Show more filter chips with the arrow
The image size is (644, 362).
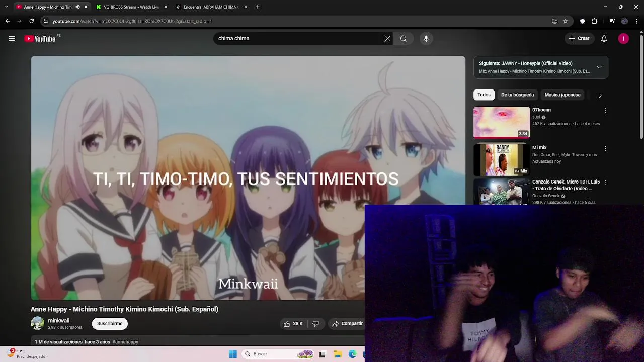(x=600, y=95)
